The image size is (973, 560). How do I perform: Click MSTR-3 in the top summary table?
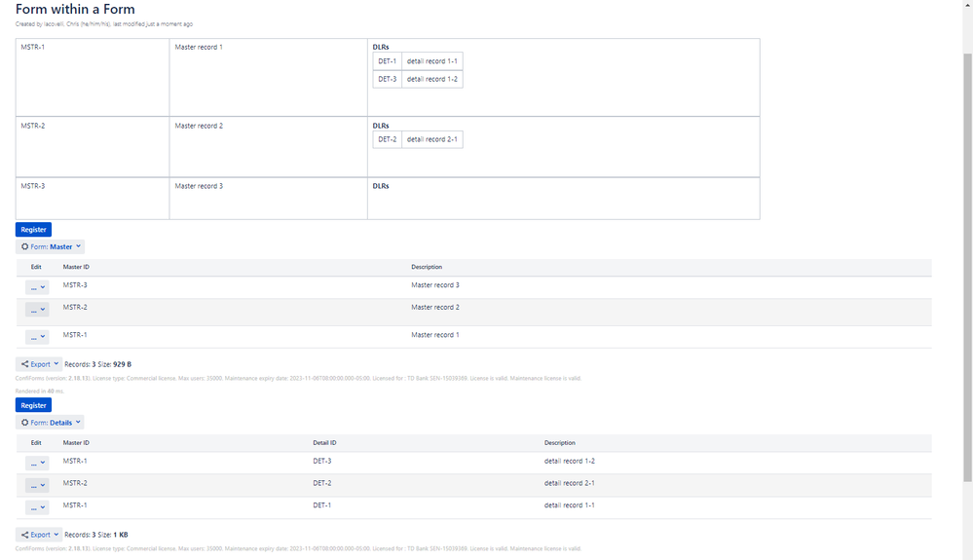(33, 186)
